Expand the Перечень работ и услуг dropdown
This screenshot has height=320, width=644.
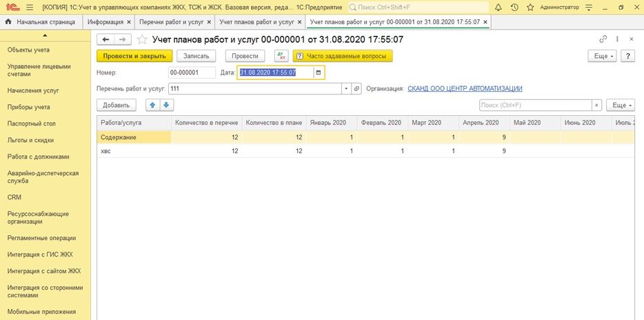[x=346, y=89]
